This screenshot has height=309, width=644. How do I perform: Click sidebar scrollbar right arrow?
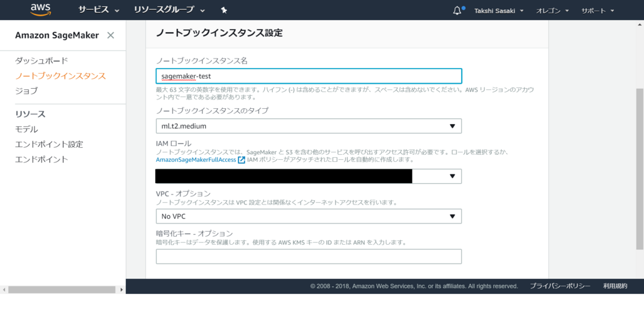pos(121,289)
